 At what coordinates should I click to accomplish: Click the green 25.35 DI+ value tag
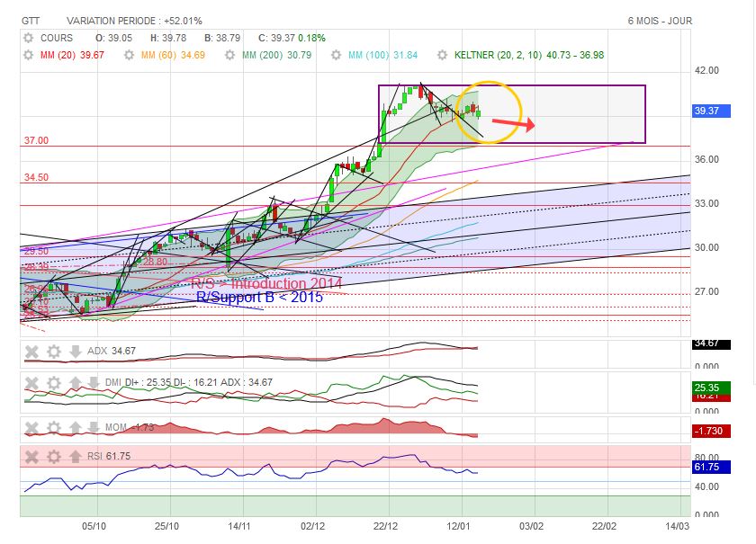711,388
